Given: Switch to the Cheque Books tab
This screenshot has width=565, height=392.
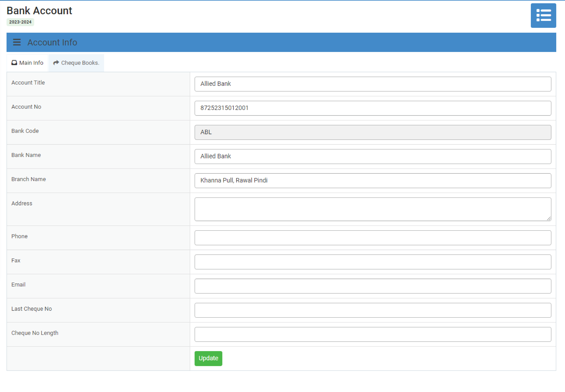Looking at the screenshot, I should (76, 63).
